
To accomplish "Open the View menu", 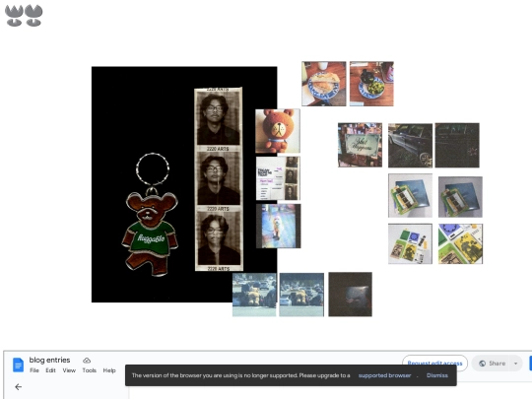I will point(69,370).
